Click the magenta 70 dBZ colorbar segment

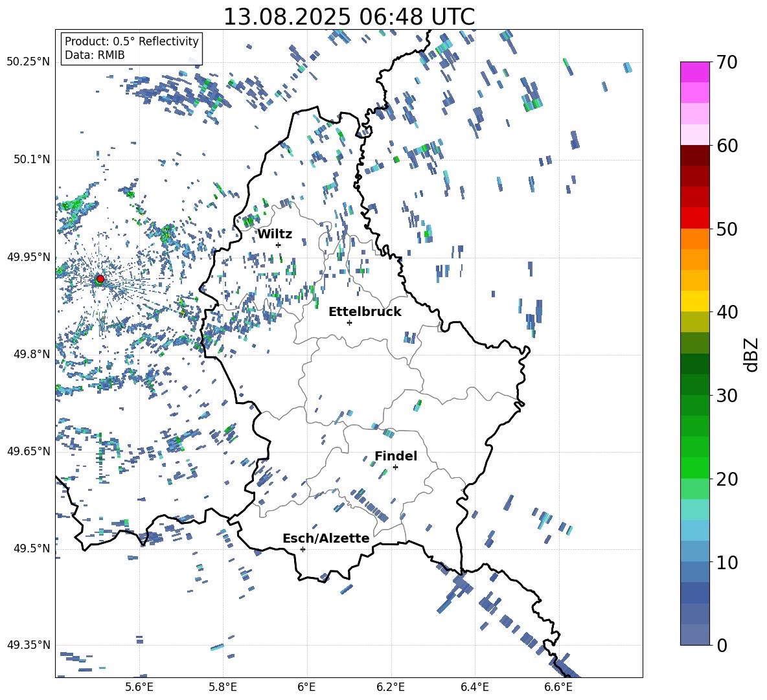pos(694,72)
